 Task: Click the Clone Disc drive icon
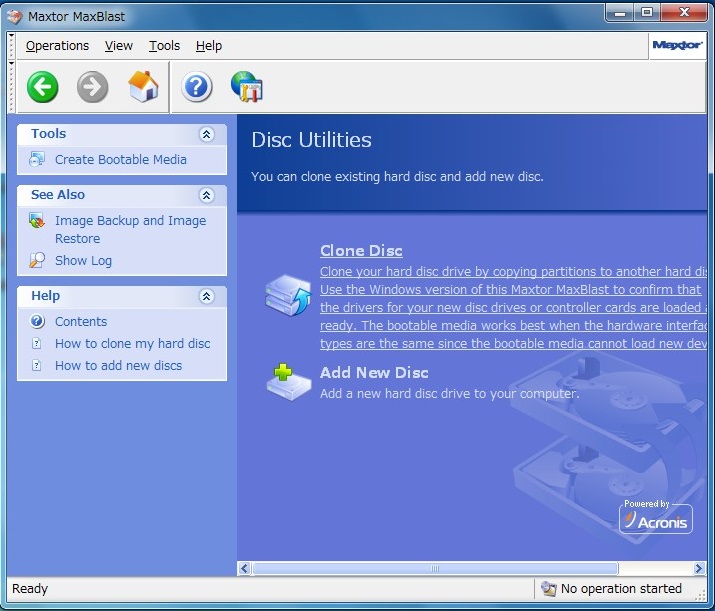(x=288, y=295)
